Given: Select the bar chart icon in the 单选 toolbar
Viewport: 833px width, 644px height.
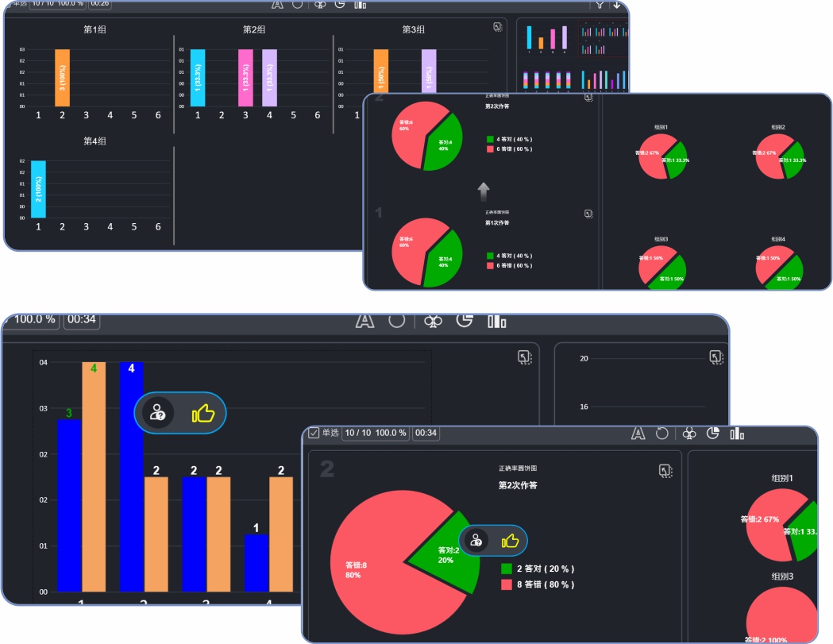Looking at the screenshot, I should [x=737, y=433].
